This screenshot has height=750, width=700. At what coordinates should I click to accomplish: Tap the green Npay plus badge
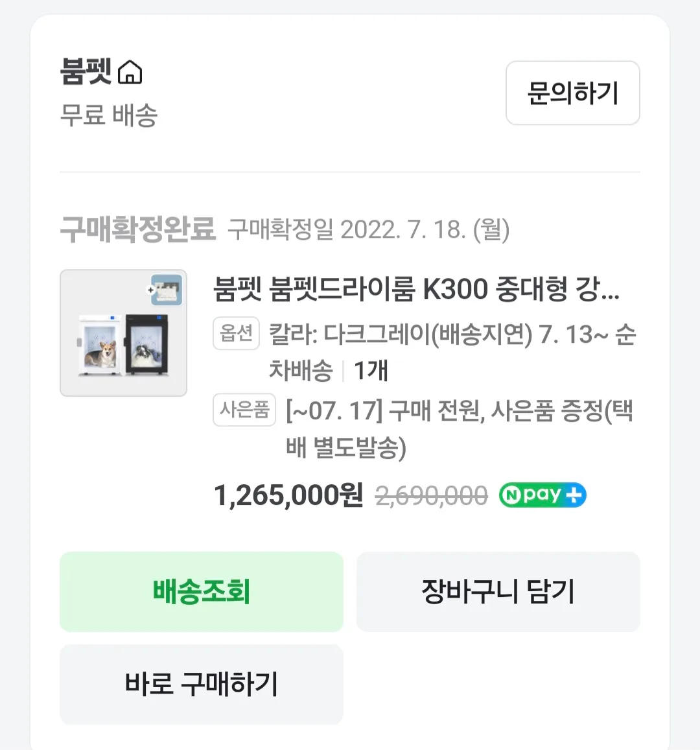(542, 495)
